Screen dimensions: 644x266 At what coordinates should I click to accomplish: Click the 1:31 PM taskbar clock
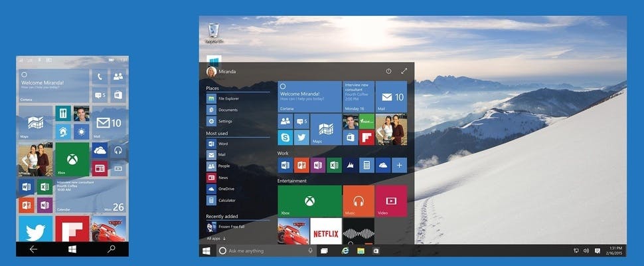(x=613, y=251)
